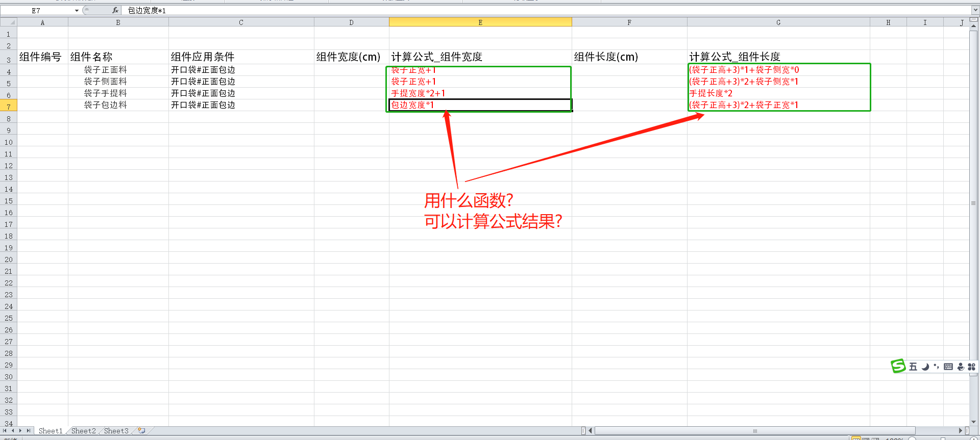Viewport: 980px width, 440px height.
Task: Toggle the Chinese punctuation icon
Action: tap(936, 366)
